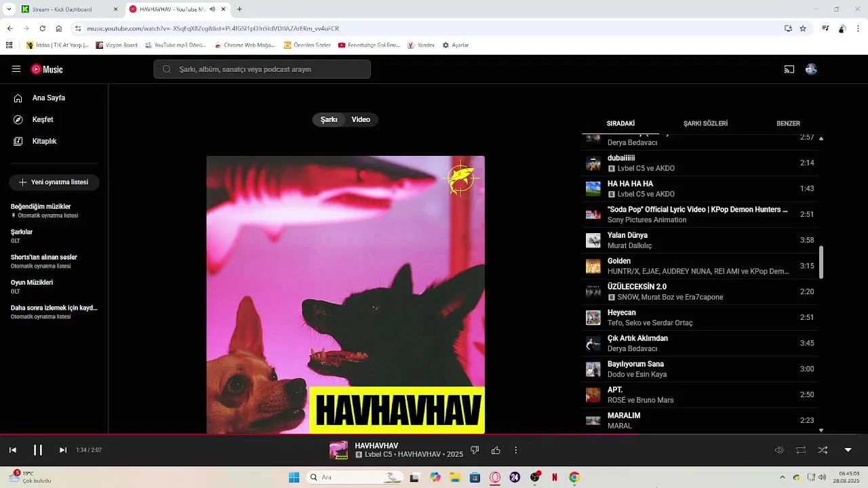Play Yalan Dünya from the queue
868x488 pixels.
pos(700,241)
